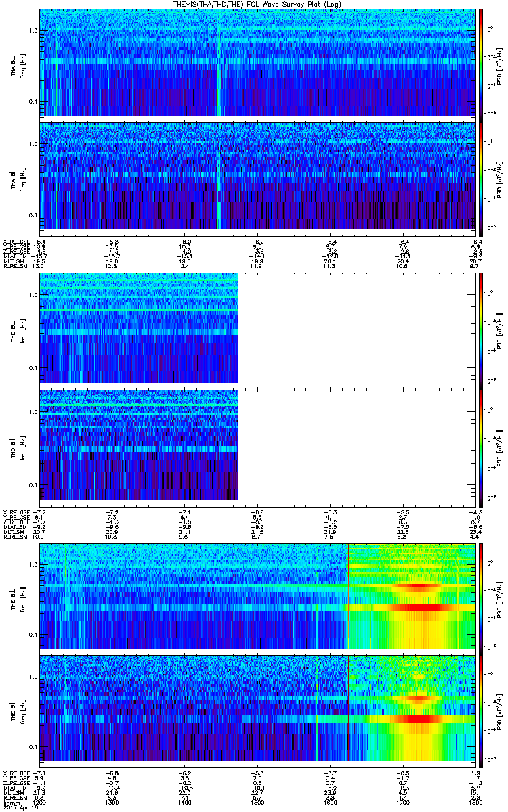Click the 1800 time label on the bottom axis

pos(475,803)
